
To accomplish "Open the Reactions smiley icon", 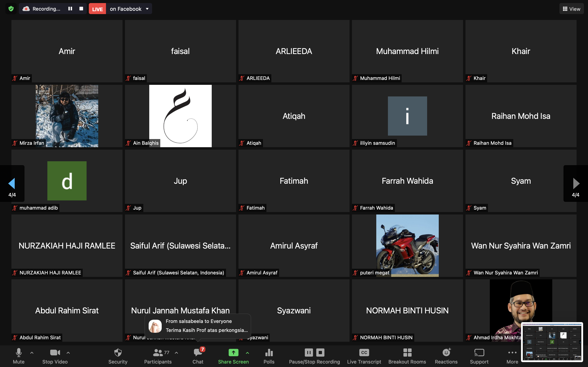I will coord(446,353).
